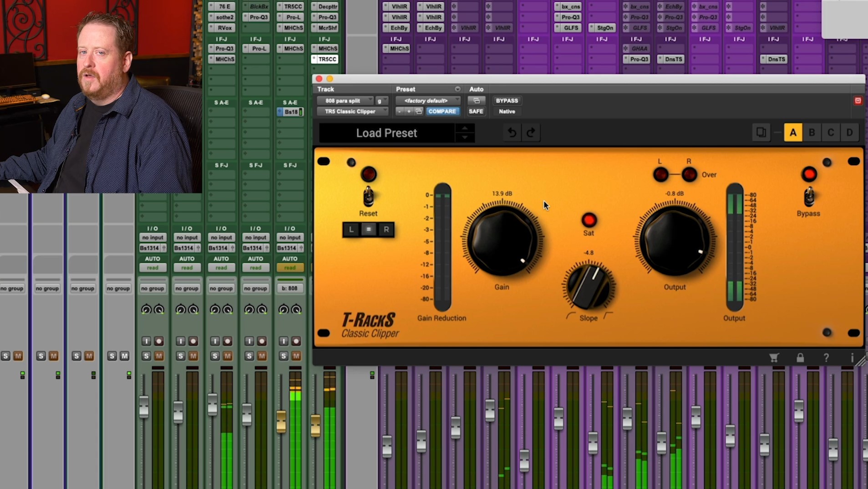Image resolution: width=868 pixels, height=489 pixels.
Task: Open the '808 para split' track selector
Action: (345, 101)
